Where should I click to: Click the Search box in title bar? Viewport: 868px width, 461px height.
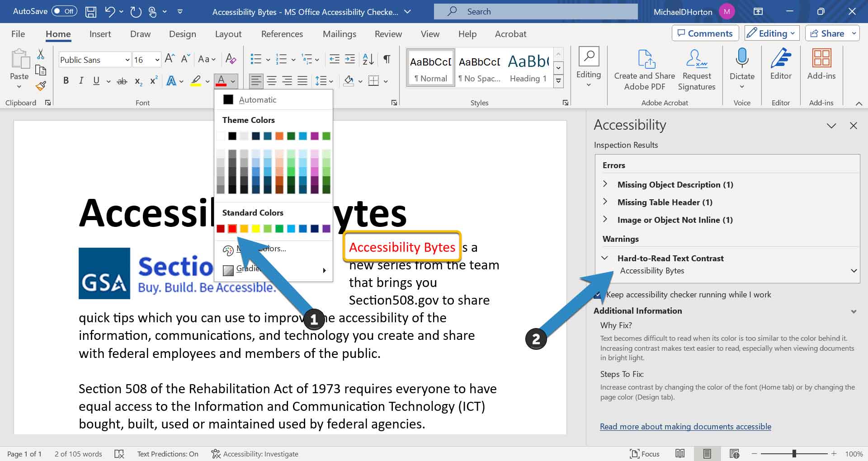pyautogui.click(x=536, y=11)
